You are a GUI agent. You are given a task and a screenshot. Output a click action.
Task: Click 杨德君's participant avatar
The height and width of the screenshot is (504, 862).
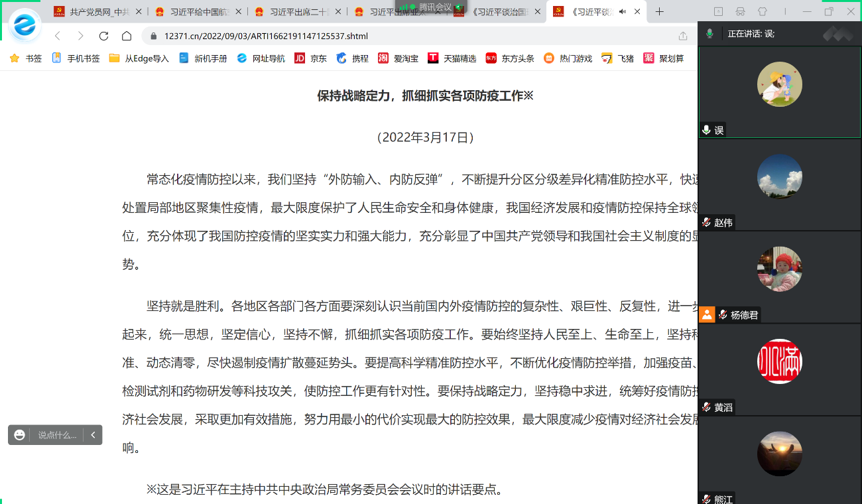[x=780, y=269]
